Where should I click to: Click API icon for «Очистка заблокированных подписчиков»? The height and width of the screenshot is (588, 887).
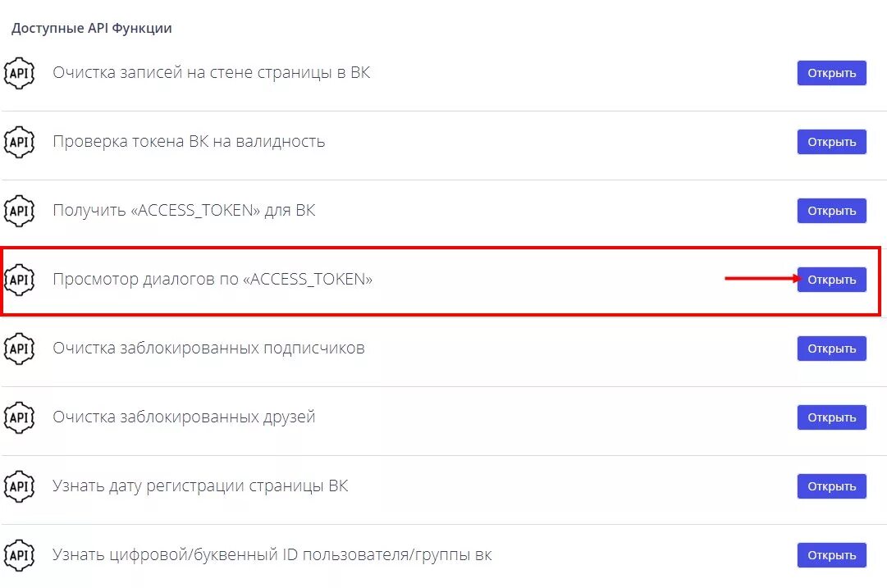[x=19, y=349]
